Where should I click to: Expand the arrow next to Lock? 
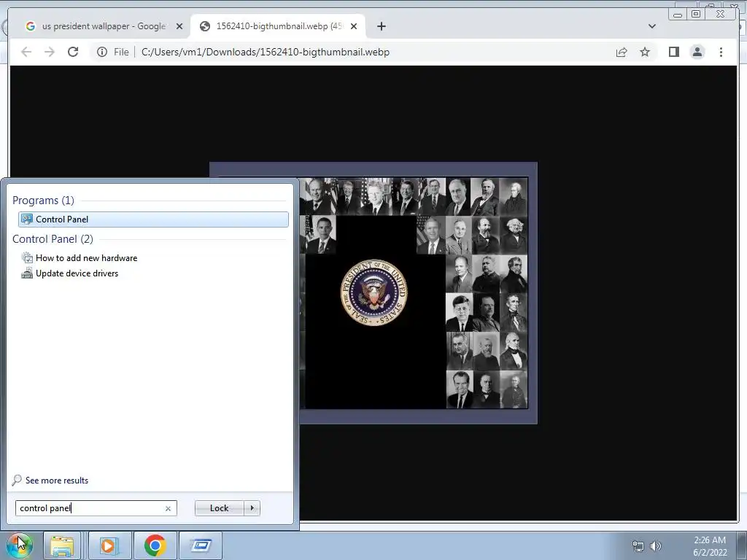pyautogui.click(x=252, y=508)
